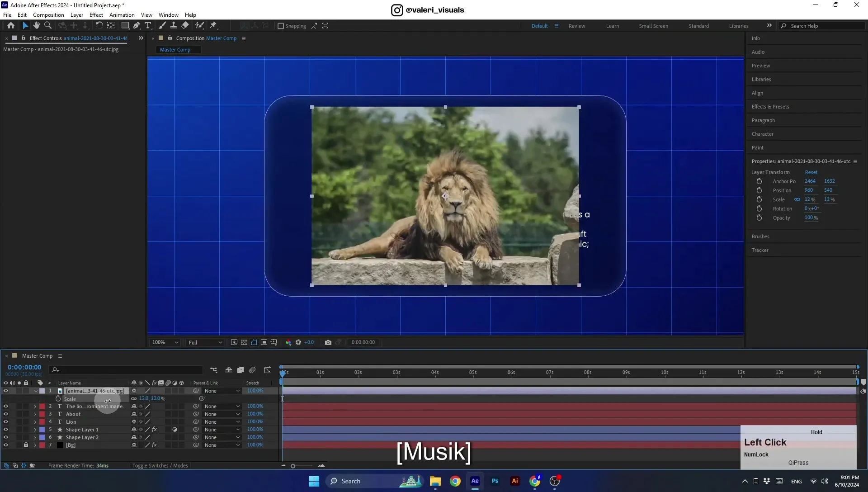Open the resolution Full dropdown
This screenshot has width=868, height=492.
click(205, 342)
